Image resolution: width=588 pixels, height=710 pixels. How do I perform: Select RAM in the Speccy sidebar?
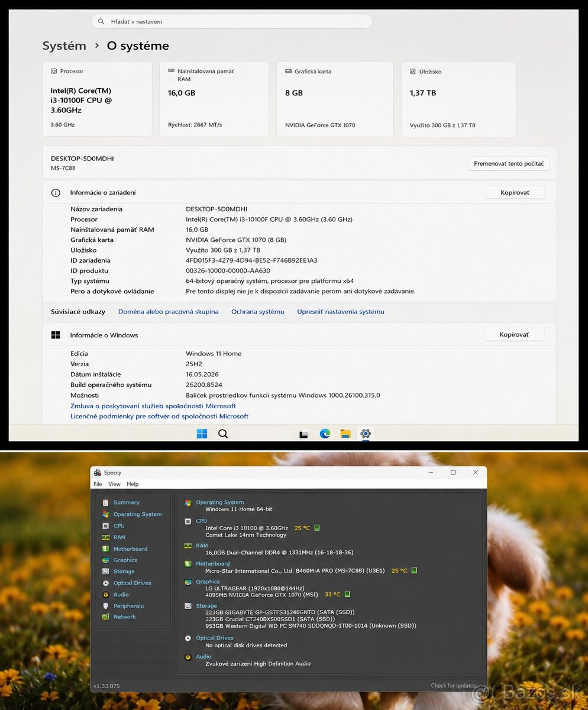click(119, 537)
